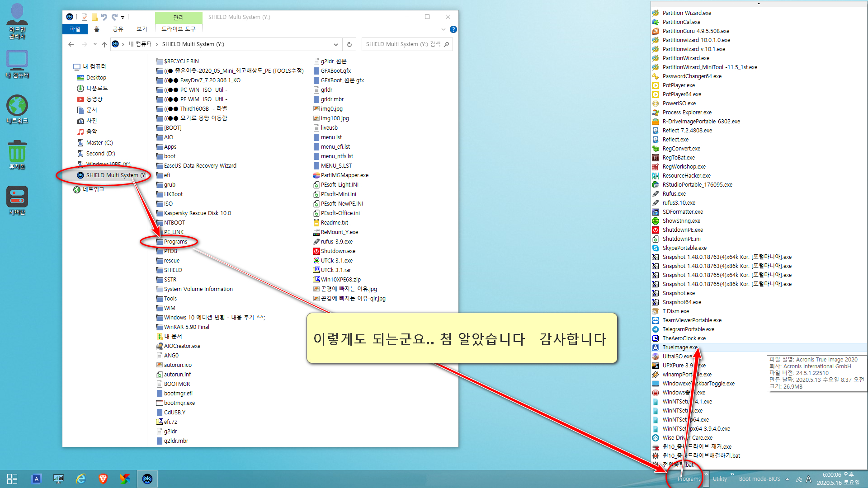
Task: Go back in Explorer navigation
Action: [71, 44]
